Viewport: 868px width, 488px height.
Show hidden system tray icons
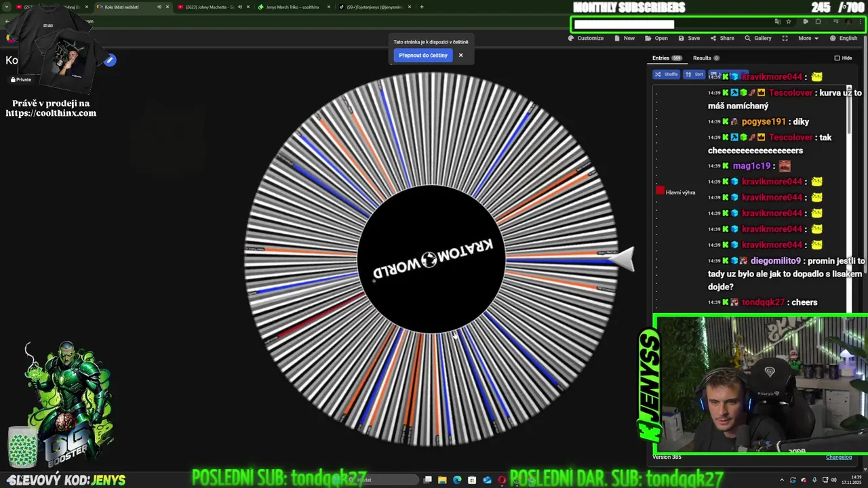click(782, 480)
